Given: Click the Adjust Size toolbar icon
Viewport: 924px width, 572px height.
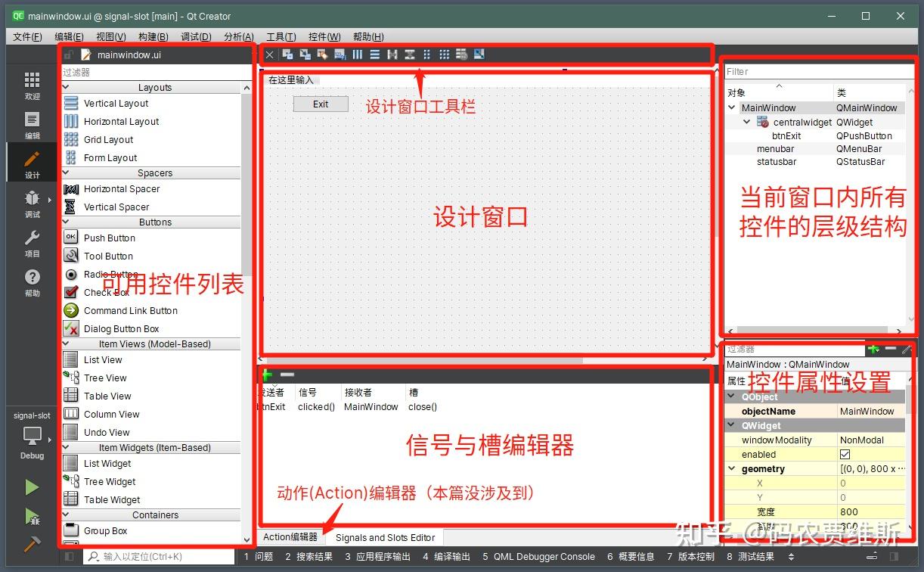Looking at the screenshot, I should [x=478, y=54].
